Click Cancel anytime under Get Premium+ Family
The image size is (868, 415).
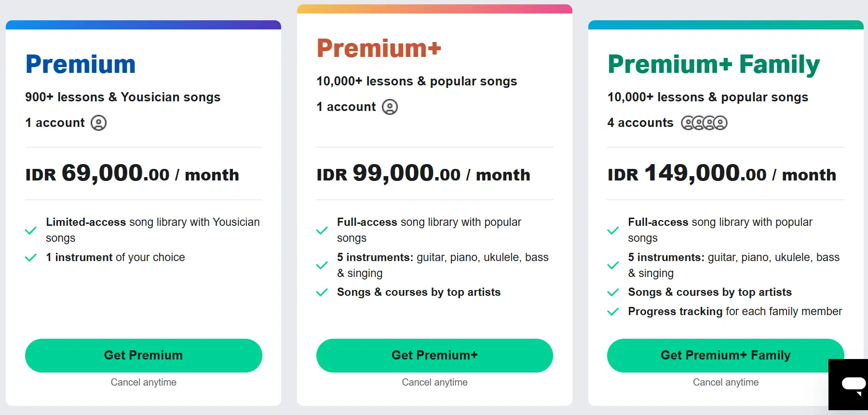(725, 382)
